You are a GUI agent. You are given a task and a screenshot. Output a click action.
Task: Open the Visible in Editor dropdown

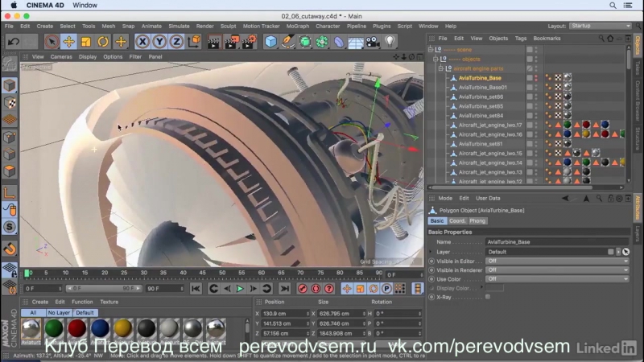coord(556,261)
